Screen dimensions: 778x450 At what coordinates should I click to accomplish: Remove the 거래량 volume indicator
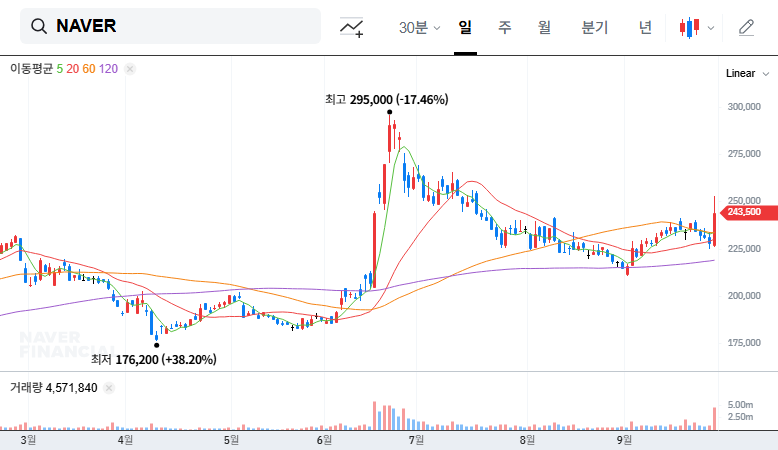click(109, 388)
